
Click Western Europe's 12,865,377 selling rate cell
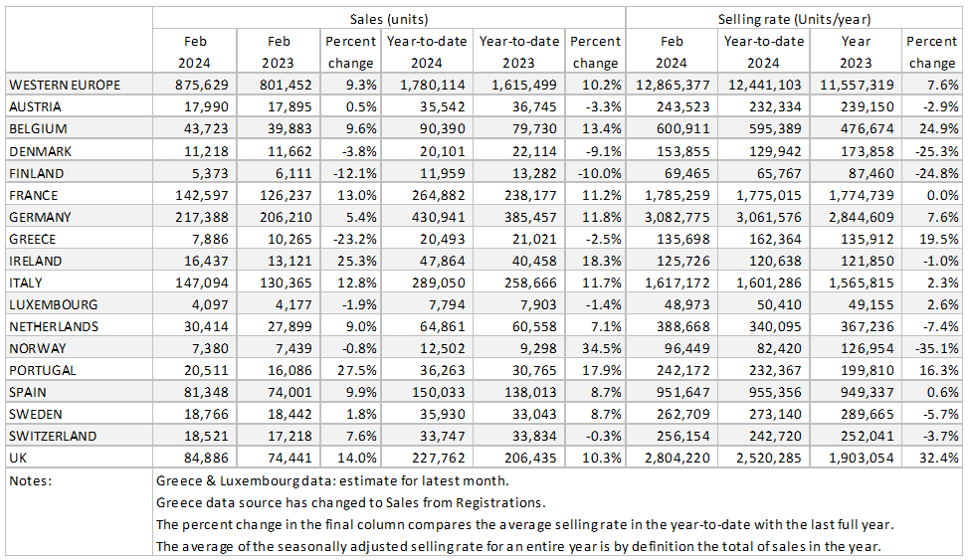point(676,86)
